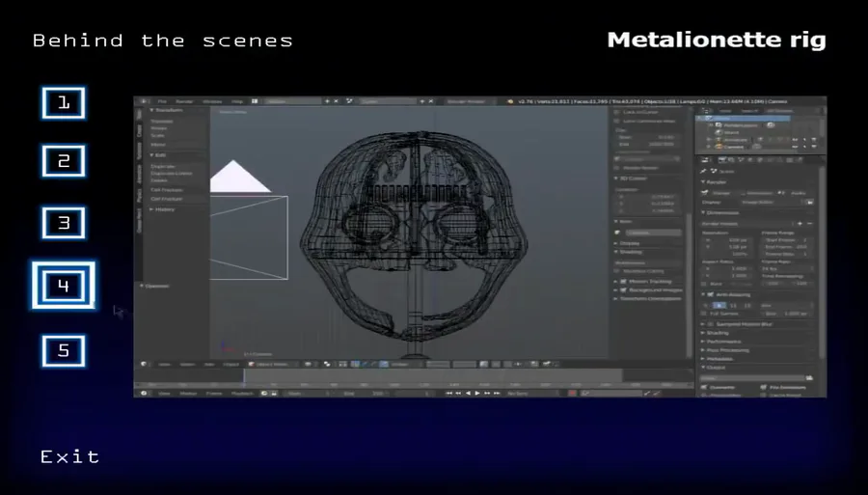Open the Create tab of tool shelf

[x=139, y=131]
